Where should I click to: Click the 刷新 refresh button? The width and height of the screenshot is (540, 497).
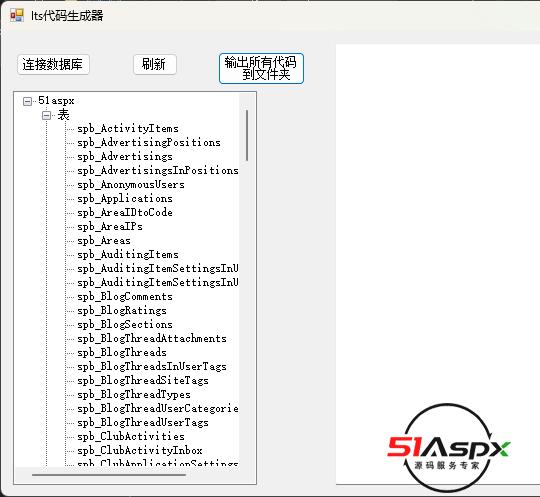pos(155,64)
